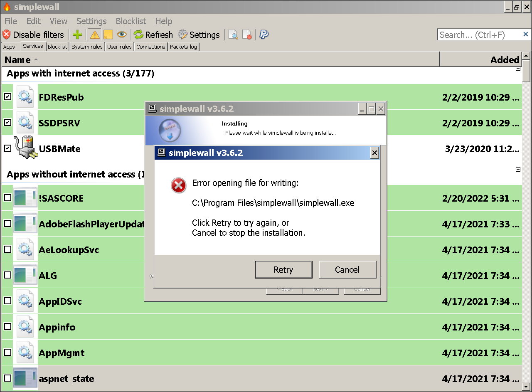Click the red shield Disable filters icon
Screen dimensions: 532x392
tap(6, 35)
